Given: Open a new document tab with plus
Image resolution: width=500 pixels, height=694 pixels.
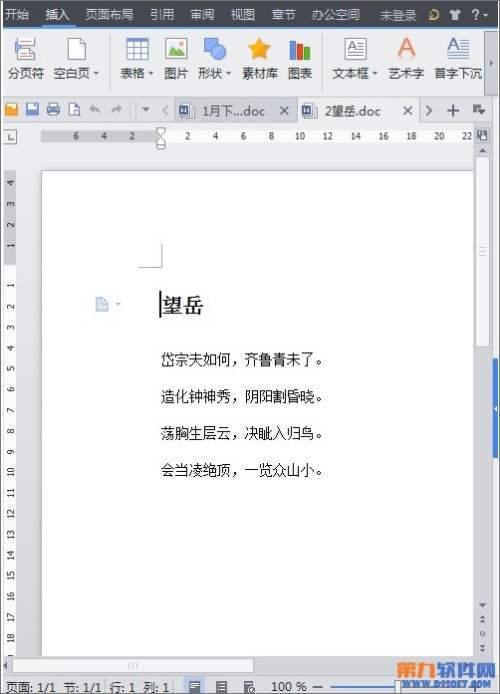Looking at the screenshot, I should [453, 110].
